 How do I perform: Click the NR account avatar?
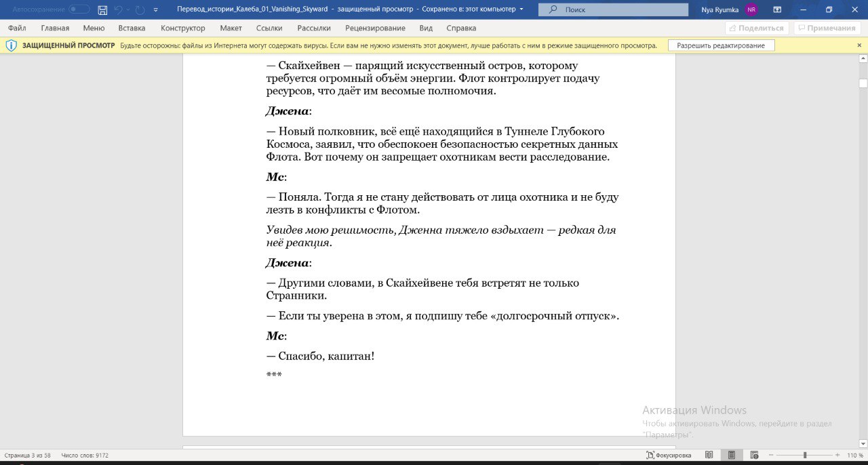click(x=751, y=9)
